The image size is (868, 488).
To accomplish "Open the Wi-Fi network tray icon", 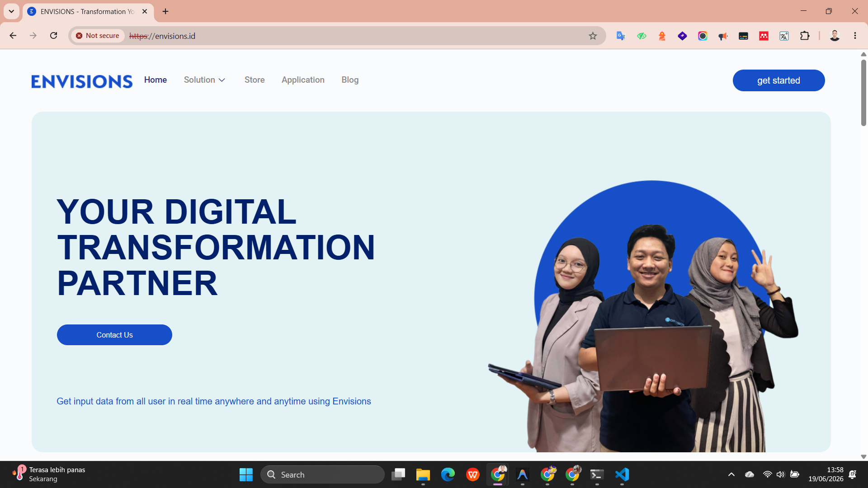I will pyautogui.click(x=767, y=474).
